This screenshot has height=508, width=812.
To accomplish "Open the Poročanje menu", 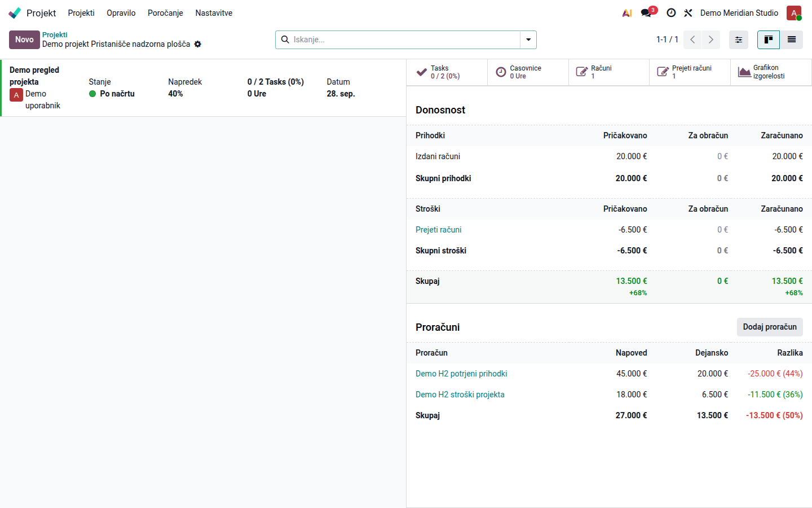I will 165,13.
